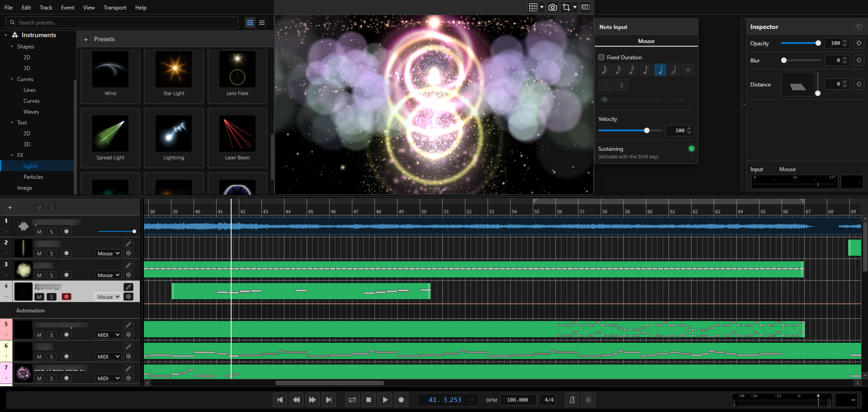
Task: Add keyframe for Blur
Action: click(x=859, y=60)
